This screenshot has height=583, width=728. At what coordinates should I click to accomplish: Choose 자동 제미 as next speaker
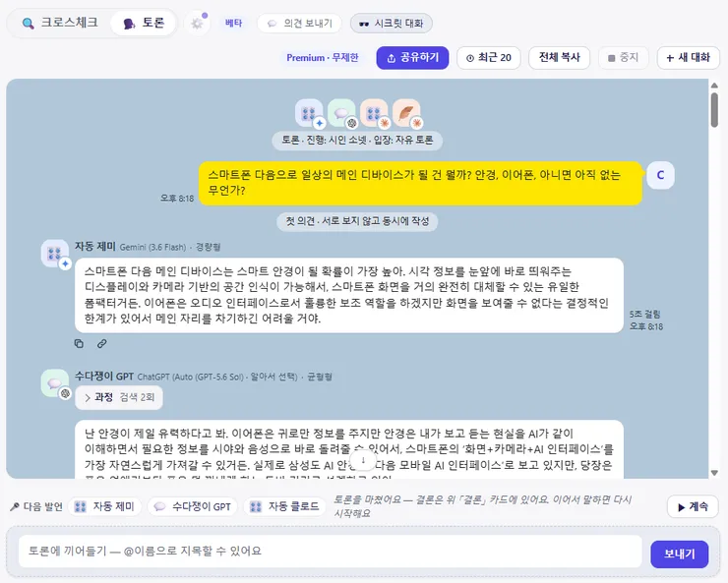pos(105,506)
